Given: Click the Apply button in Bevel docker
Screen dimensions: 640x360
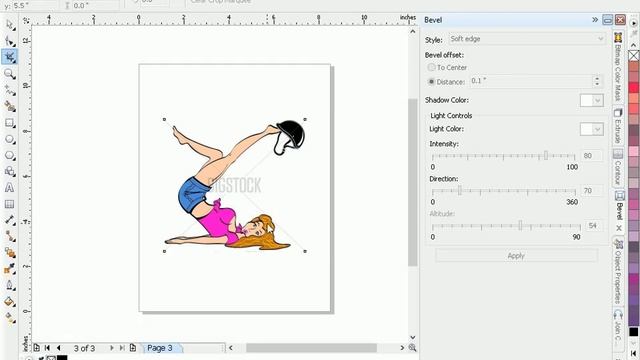Looking at the screenshot, I should [x=516, y=256].
